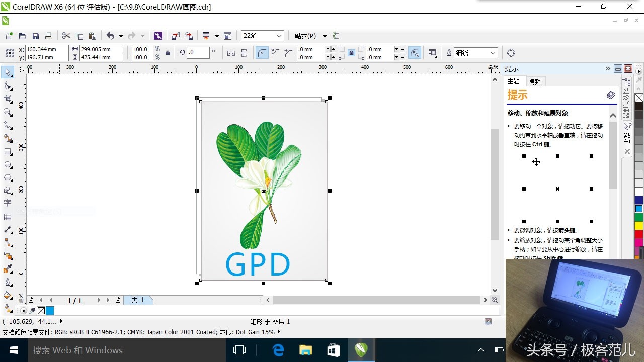Choose the Ellipse tool

(8, 164)
